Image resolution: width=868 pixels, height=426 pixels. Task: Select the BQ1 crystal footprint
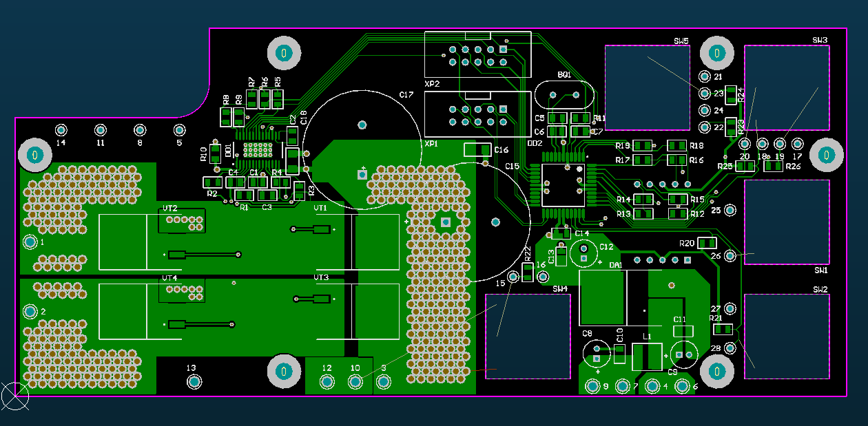point(564,96)
